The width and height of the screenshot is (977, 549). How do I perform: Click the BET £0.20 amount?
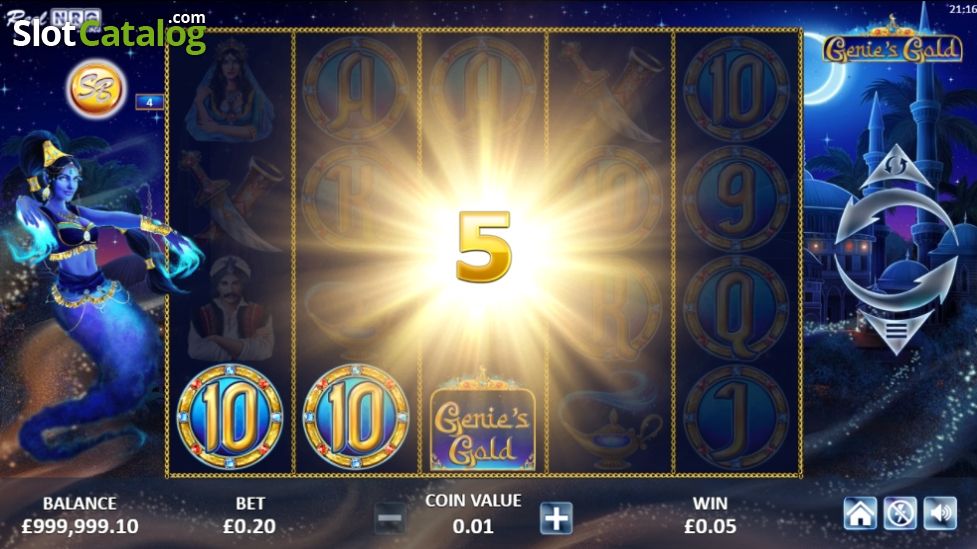[x=249, y=527]
